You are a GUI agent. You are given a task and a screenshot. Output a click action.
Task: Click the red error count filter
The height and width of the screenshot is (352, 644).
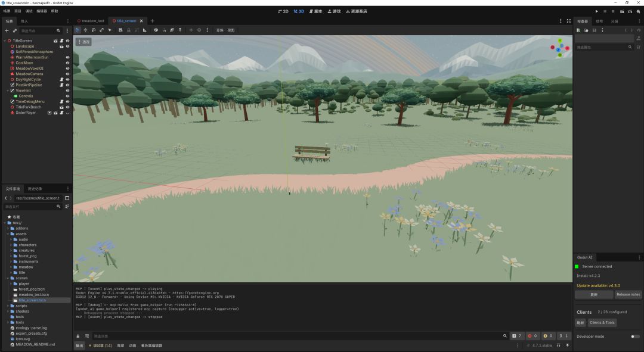click(x=532, y=336)
